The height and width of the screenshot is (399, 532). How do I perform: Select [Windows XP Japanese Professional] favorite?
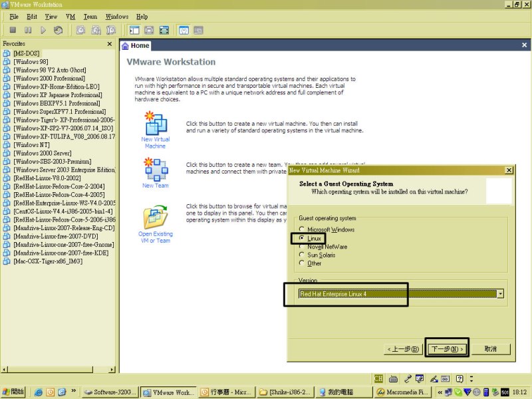tap(58, 95)
